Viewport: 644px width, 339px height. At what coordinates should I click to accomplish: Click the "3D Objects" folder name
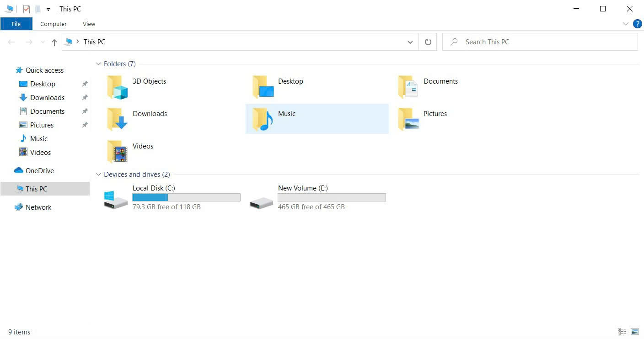pos(150,81)
